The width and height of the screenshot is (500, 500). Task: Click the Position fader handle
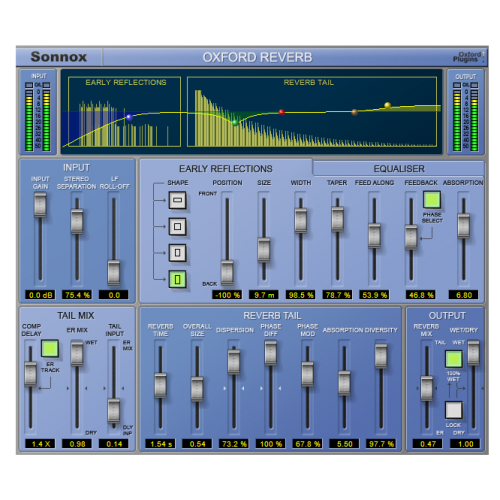pos(227,272)
